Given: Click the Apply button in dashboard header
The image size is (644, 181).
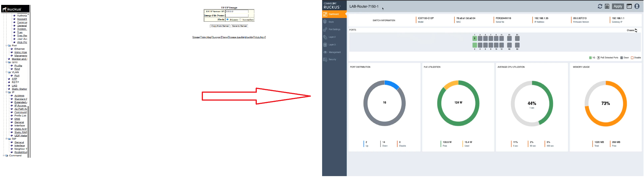Looking at the screenshot, I should click(x=618, y=7).
